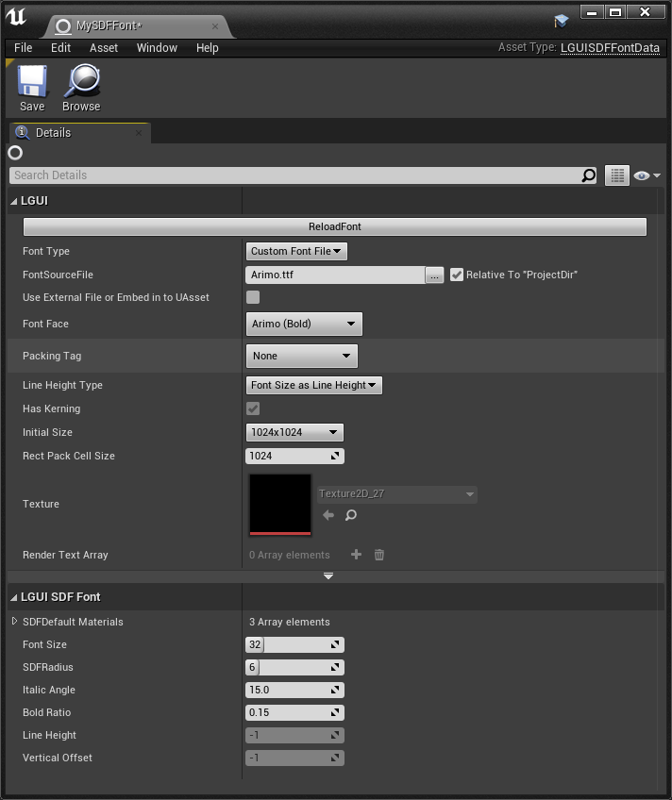Click the search magnifier in Search Details
The width and height of the screenshot is (672, 800).
[588, 175]
